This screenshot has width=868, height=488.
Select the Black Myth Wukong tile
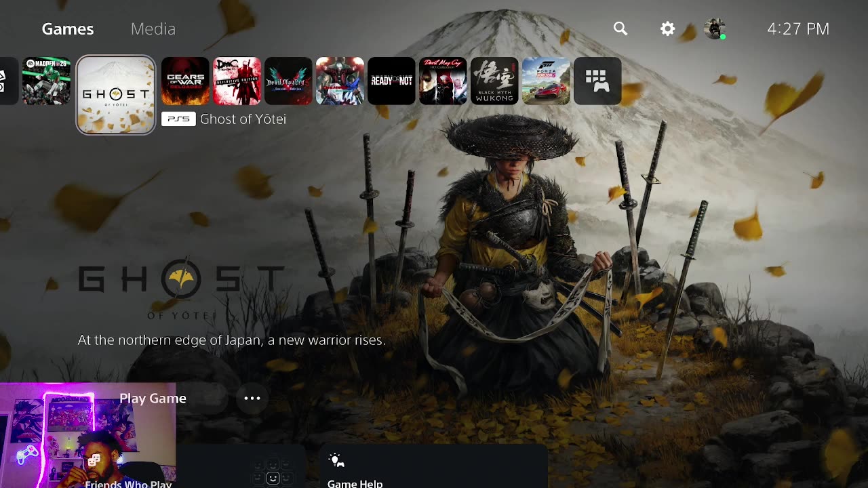pos(494,81)
